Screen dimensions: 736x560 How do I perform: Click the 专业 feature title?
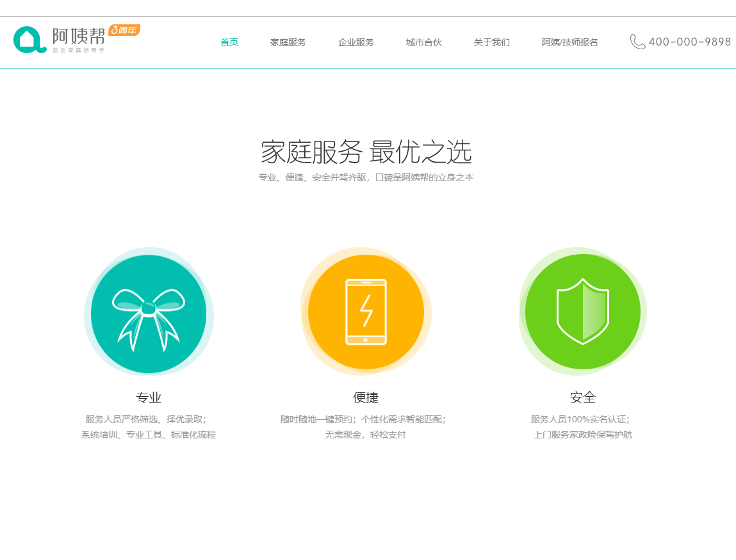tap(149, 397)
